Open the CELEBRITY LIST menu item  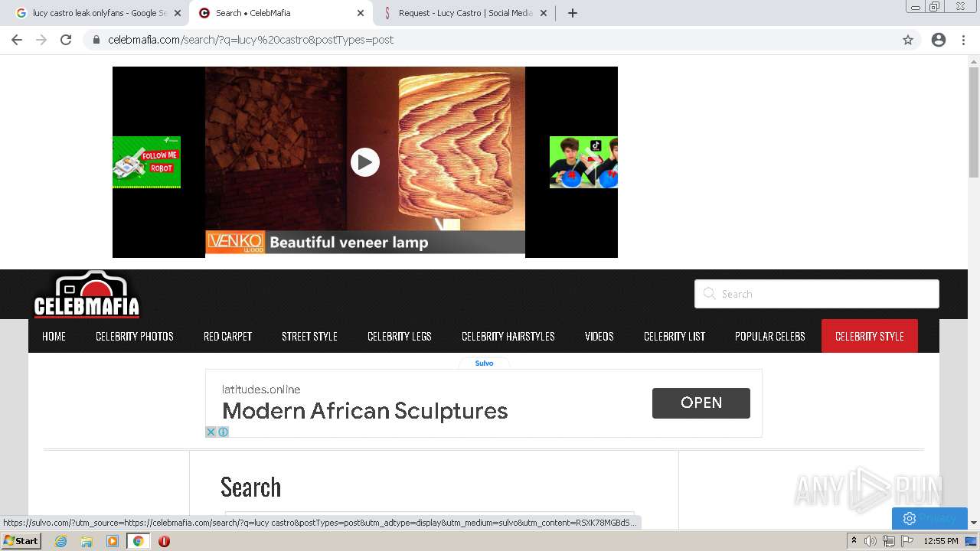point(675,336)
